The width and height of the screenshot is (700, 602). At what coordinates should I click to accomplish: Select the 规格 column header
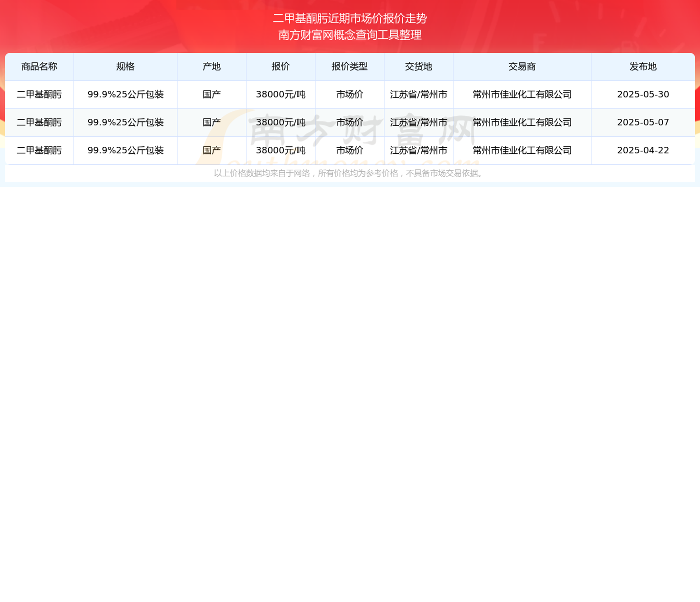point(125,66)
